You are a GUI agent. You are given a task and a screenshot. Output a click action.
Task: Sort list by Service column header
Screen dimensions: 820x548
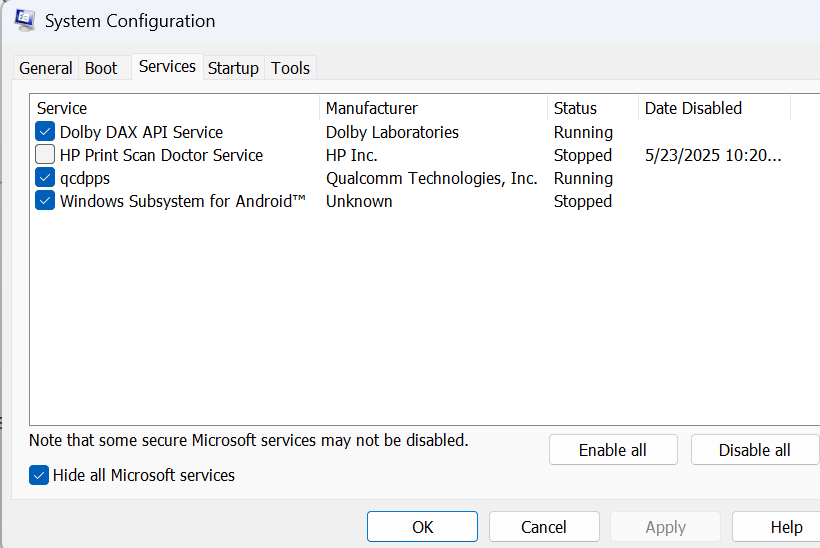click(x=175, y=108)
